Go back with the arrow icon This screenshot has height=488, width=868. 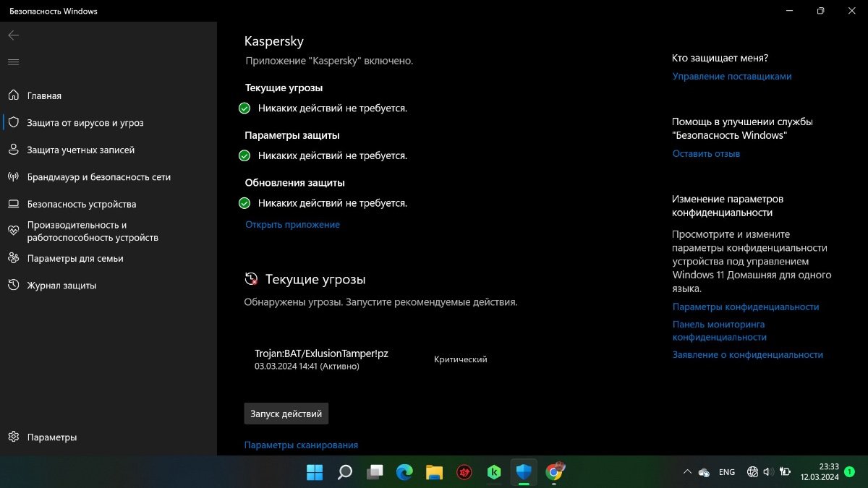pyautogui.click(x=13, y=35)
